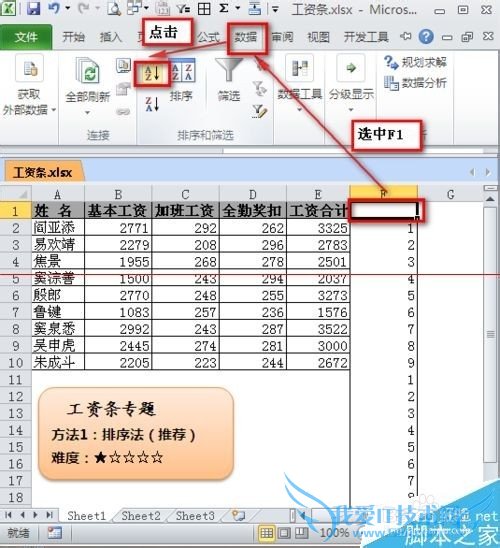Click the Edit Links icon in 连接 group

tap(123, 112)
